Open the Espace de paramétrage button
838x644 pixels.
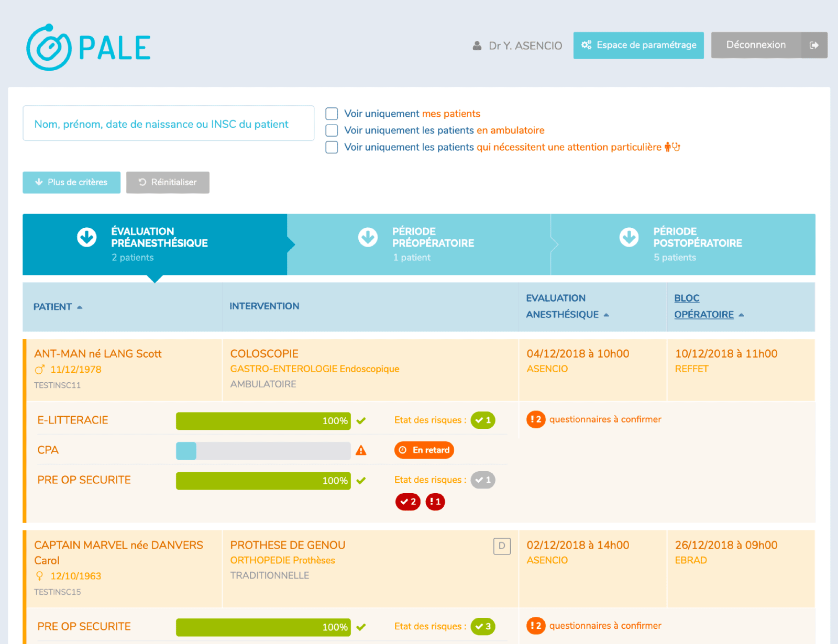638,45
